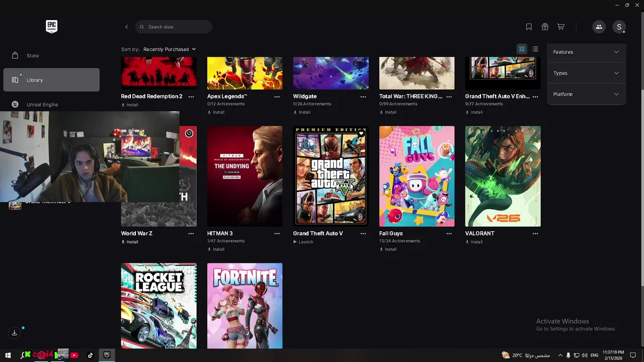Install World War Z
Viewport: 644px width, 362px height.
pos(130,242)
